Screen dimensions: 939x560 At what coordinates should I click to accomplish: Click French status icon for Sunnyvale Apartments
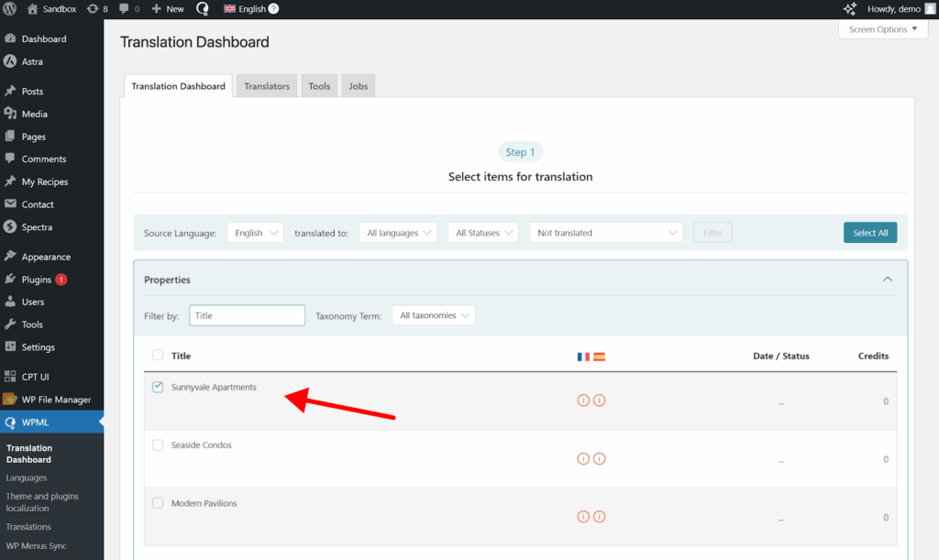[x=583, y=401]
